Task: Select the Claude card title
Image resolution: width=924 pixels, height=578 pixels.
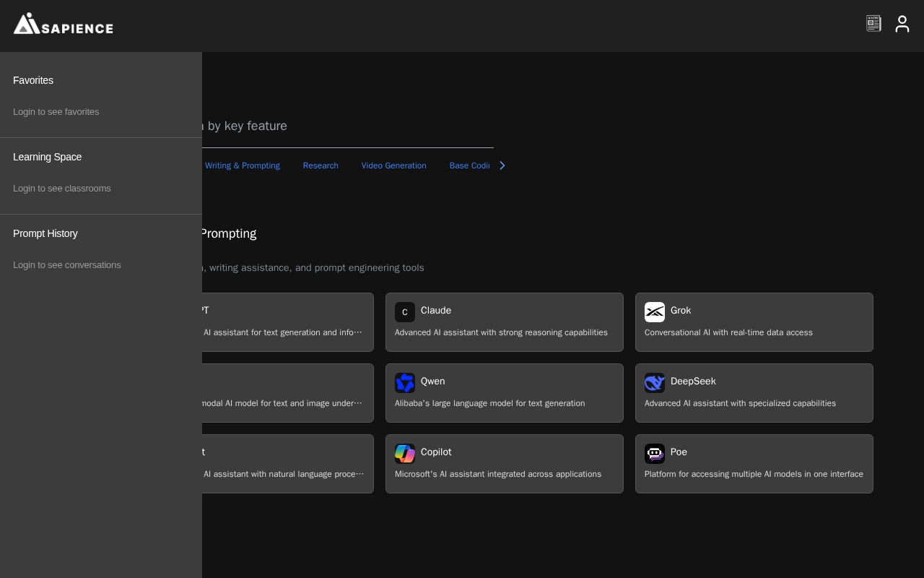Action: (436, 311)
